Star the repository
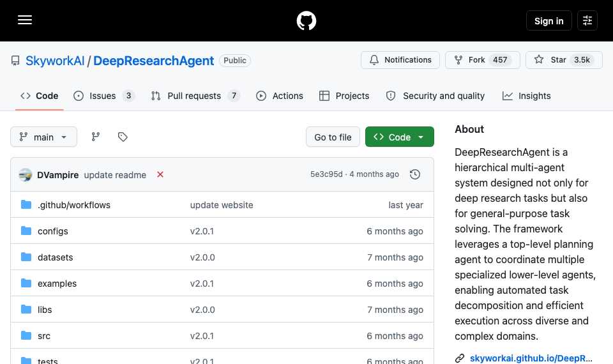The image size is (613, 364). [564, 60]
